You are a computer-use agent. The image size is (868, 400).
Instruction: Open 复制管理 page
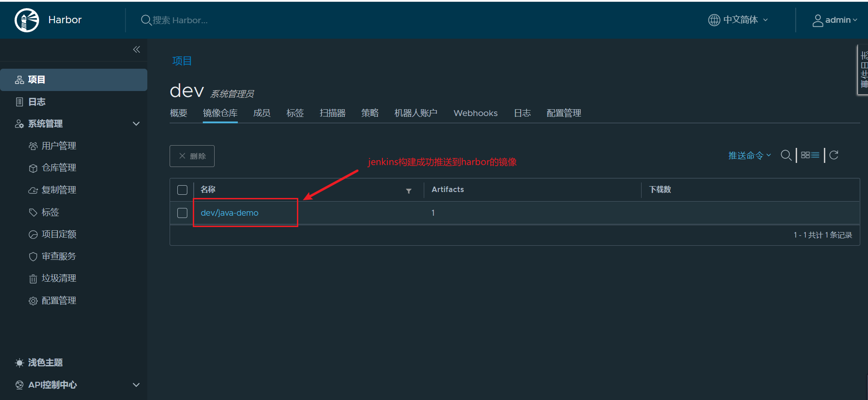[59, 190]
